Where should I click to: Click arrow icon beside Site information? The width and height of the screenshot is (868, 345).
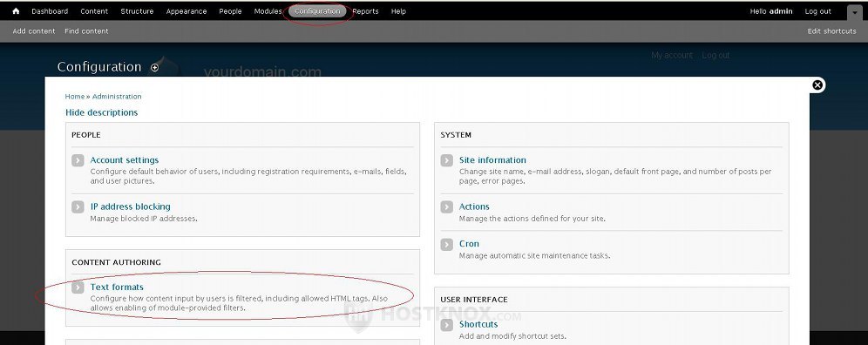pos(447,160)
